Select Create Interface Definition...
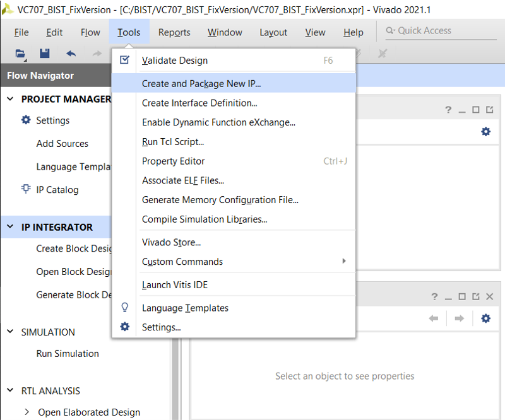 click(x=234, y=103)
